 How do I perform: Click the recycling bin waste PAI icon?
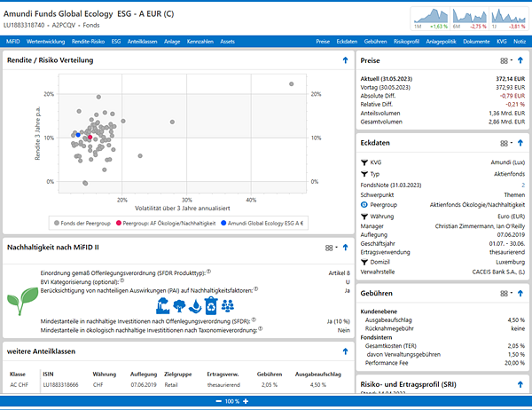point(211,305)
